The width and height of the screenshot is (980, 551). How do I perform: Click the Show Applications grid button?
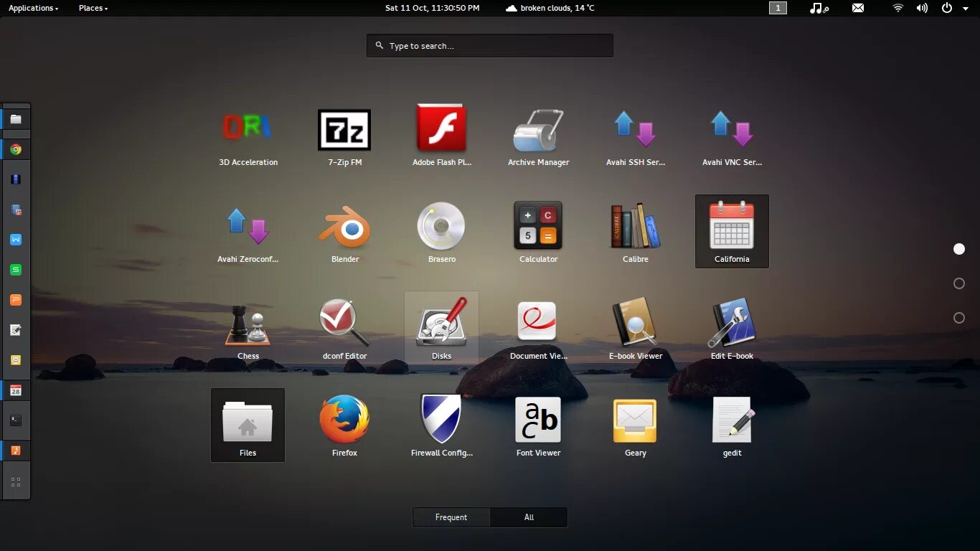click(x=16, y=482)
